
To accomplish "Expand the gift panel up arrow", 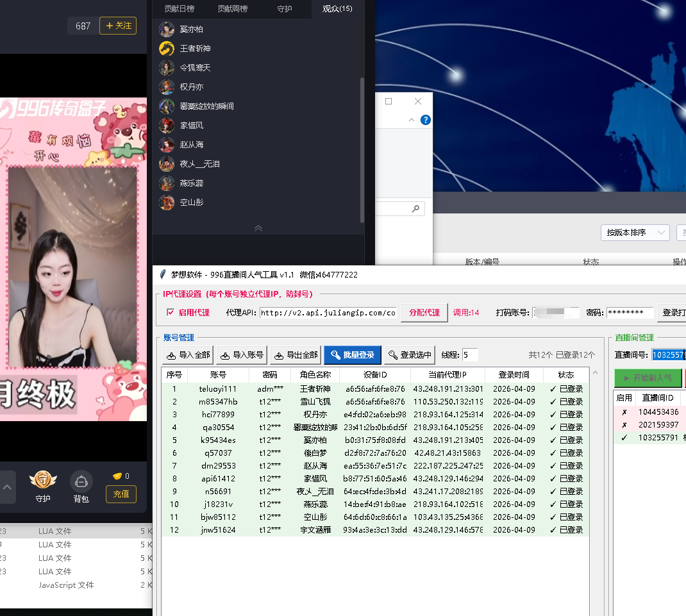I will coord(7,488).
